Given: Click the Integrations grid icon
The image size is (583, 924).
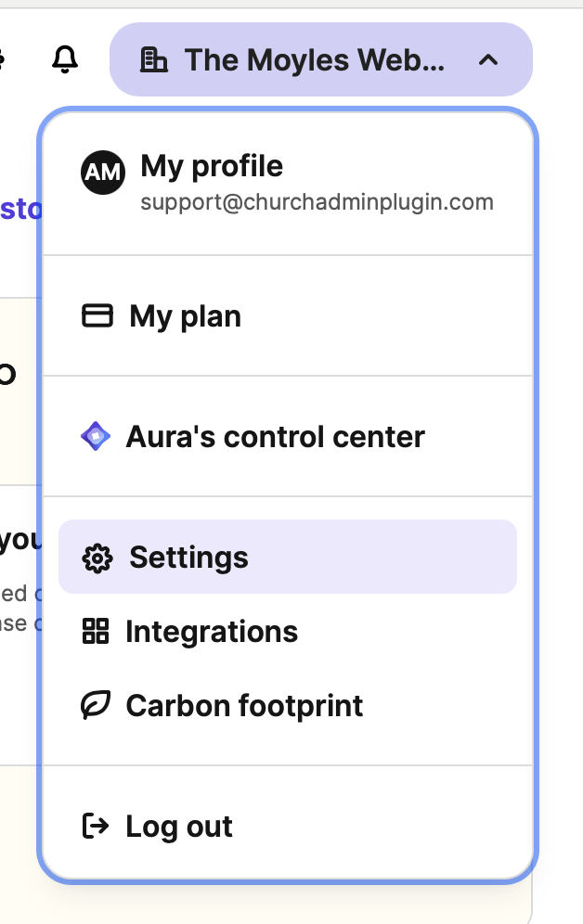Looking at the screenshot, I should [x=96, y=632].
